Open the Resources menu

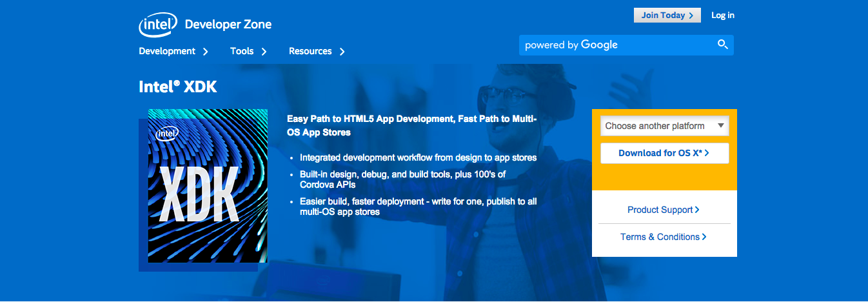(317, 51)
